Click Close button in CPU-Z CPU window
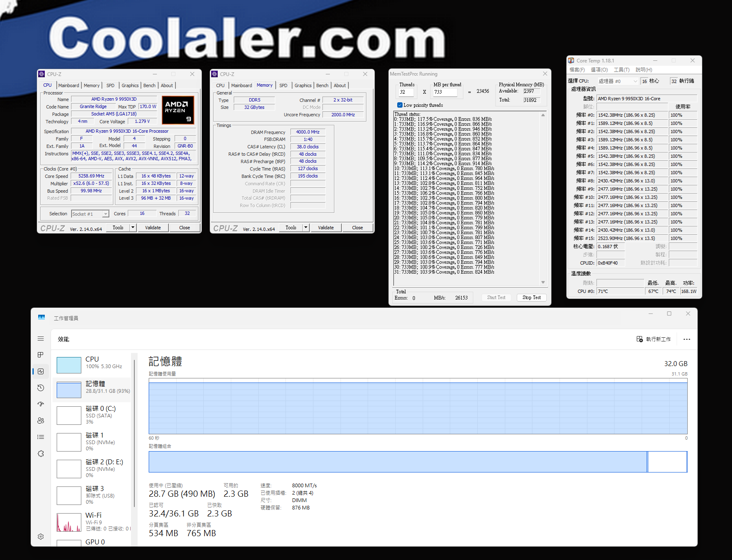Screen dimensions: 732x560 [184, 227]
